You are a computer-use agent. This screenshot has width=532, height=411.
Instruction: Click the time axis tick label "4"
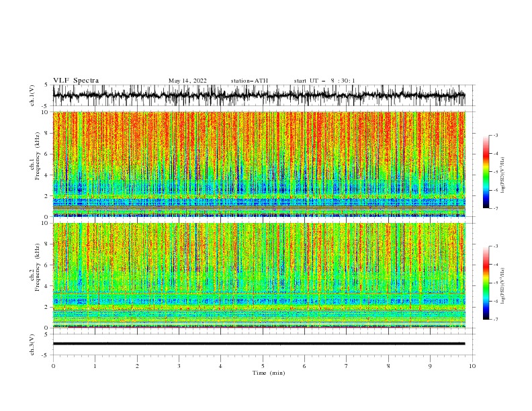tap(220, 366)
